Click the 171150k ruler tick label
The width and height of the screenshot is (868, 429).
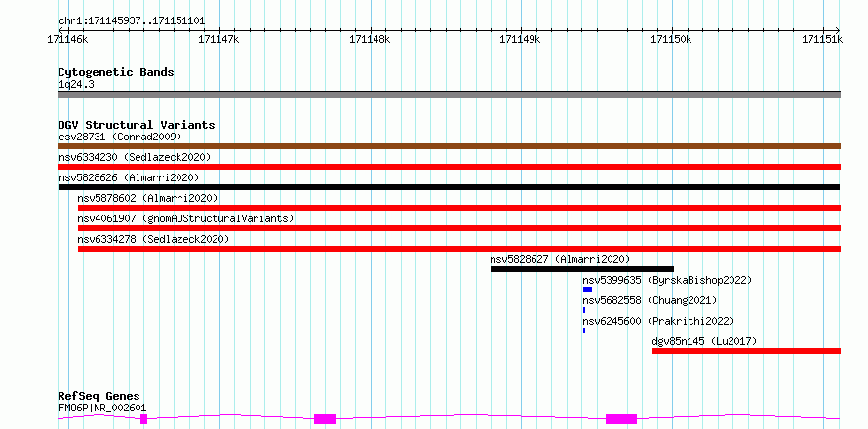(672, 39)
